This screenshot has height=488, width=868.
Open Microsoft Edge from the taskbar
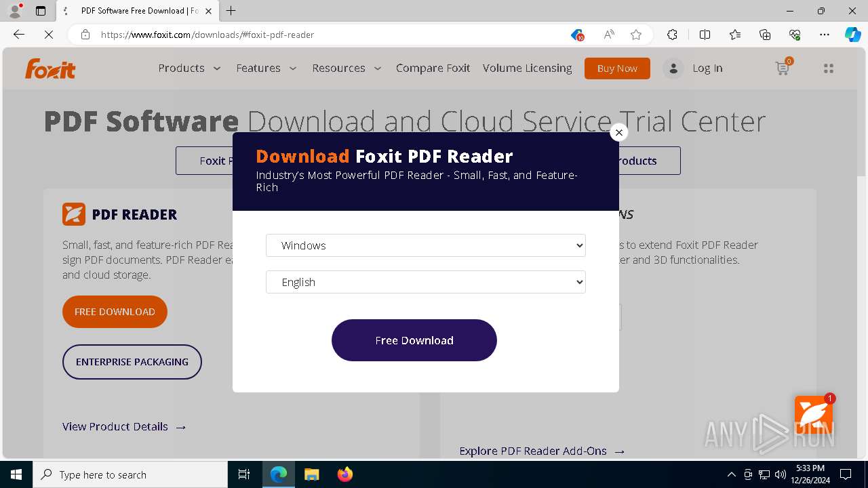[279, 474]
